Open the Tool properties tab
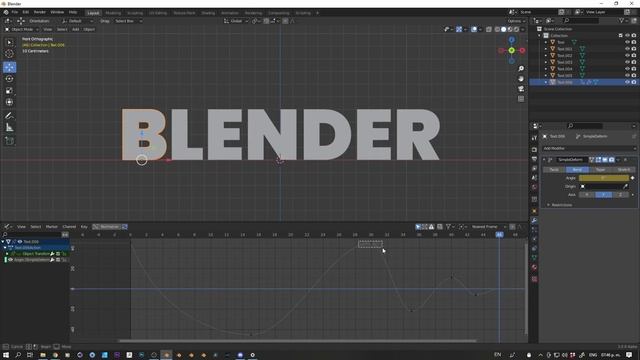The height and width of the screenshot is (360, 640). [534, 138]
